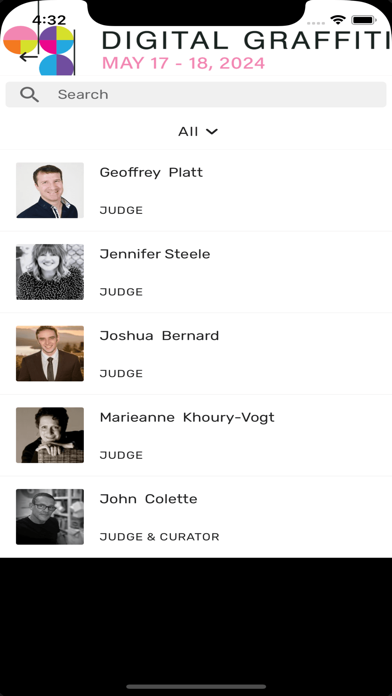Open John Colette's photo thumbnail
Image resolution: width=392 pixels, height=696 pixels.
pyautogui.click(x=50, y=517)
